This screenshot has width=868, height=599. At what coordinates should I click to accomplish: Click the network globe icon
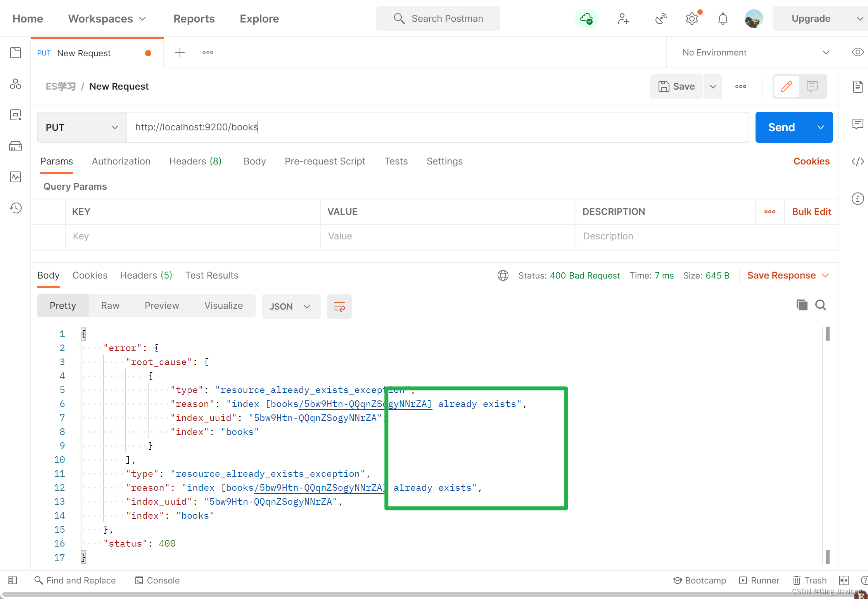503,275
